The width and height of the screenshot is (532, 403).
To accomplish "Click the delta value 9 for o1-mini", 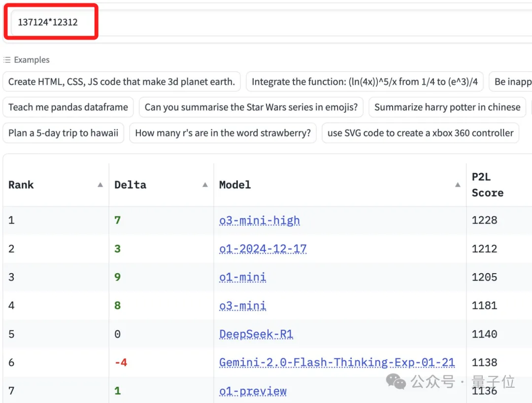I will point(117,277).
